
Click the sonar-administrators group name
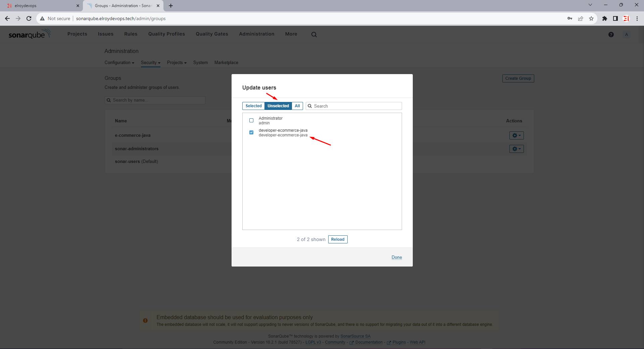[x=137, y=149]
